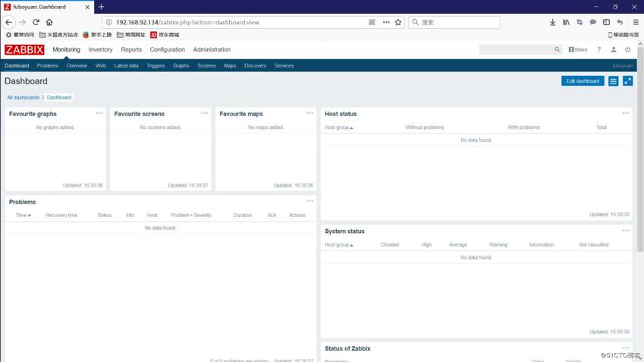The height and width of the screenshot is (362, 644).
Task: Open the Latest data tab
Action: pos(126,66)
